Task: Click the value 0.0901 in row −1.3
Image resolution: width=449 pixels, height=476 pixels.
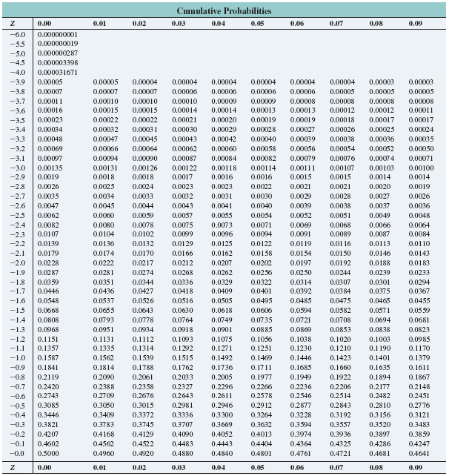Action: click(222, 330)
